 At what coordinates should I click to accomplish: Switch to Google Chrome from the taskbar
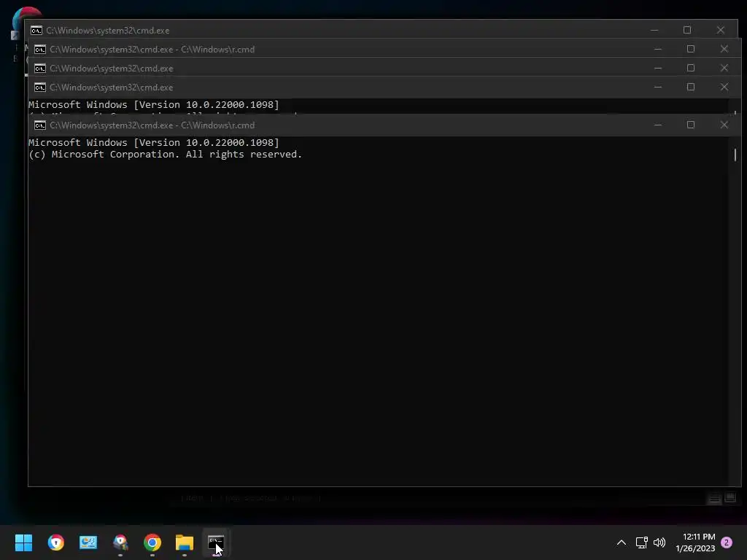pyautogui.click(x=152, y=542)
